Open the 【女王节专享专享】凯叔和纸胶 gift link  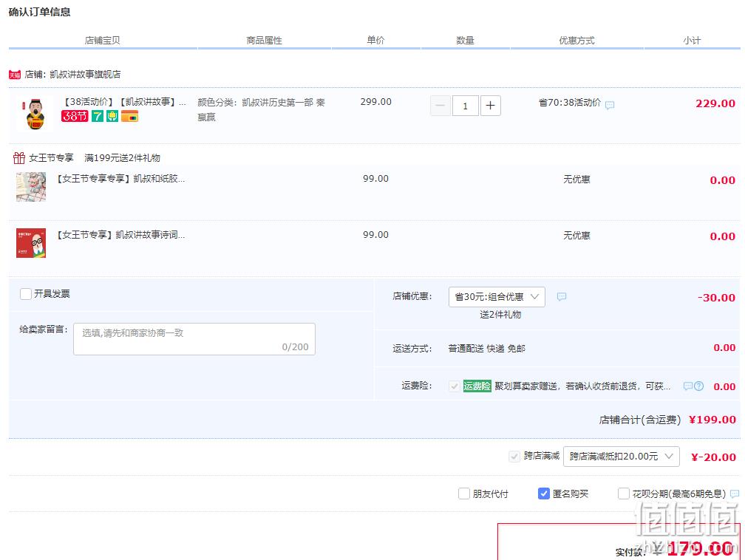[x=120, y=179]
